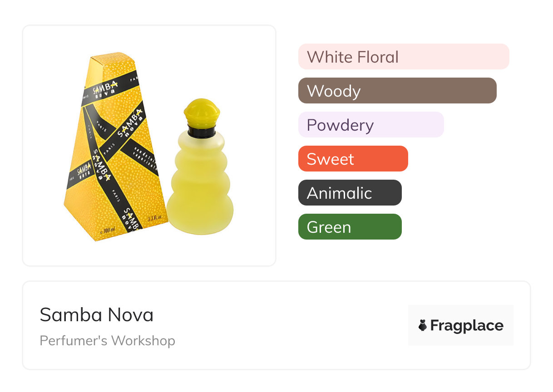Select the brown Woody accord bar
This screenshot has width=553, height=392.
point(397,91)
